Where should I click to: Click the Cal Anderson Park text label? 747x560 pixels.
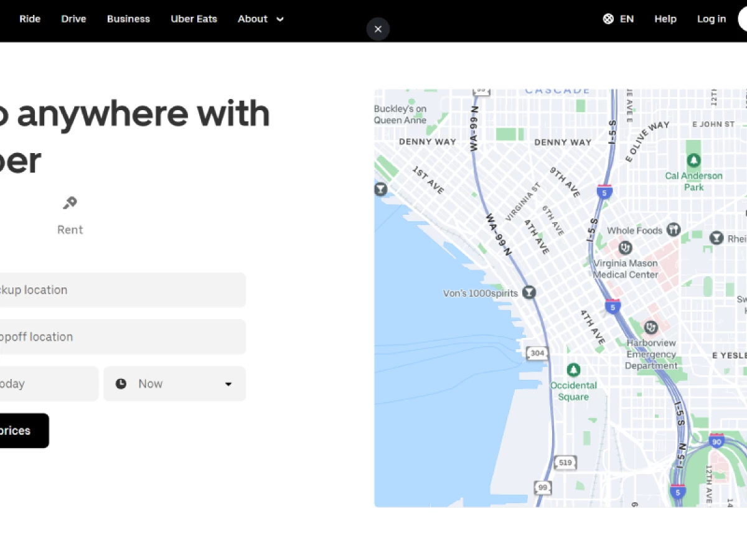(x=694, y=181)
